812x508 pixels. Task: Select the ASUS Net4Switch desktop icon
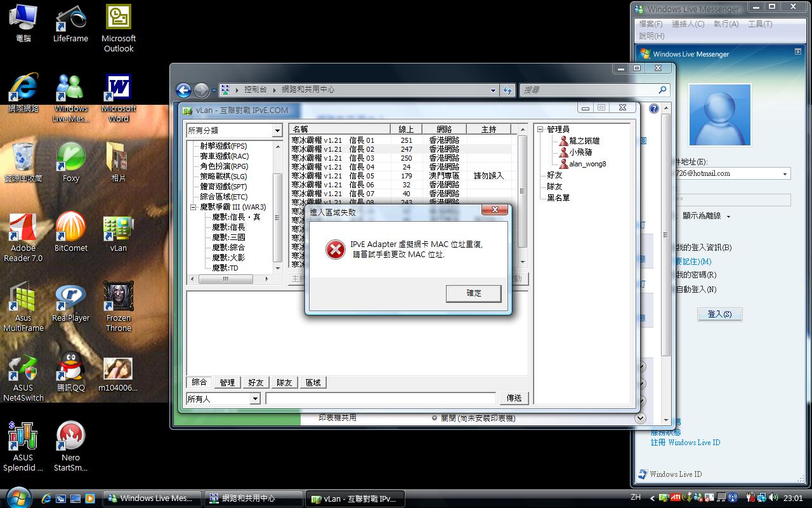(23, 378)
